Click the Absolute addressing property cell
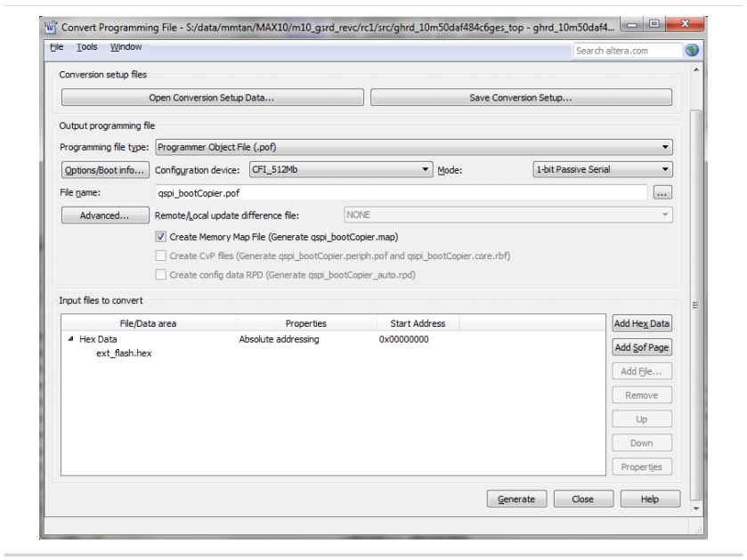Viewport: 747px width, 560px height. click(x=279, y=339)
